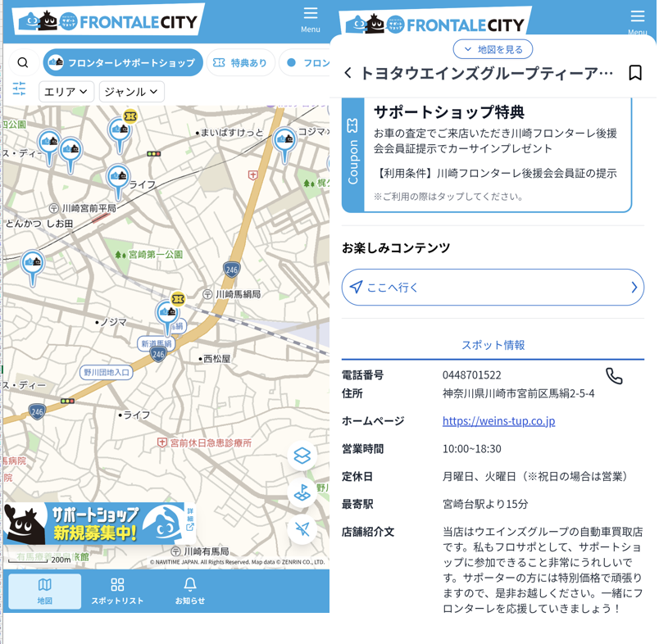Viewport: 659px width, 644px height.
Task: Expand the 地図を見る map toggle
Action: pyautogui.click(x=493, y=49)
